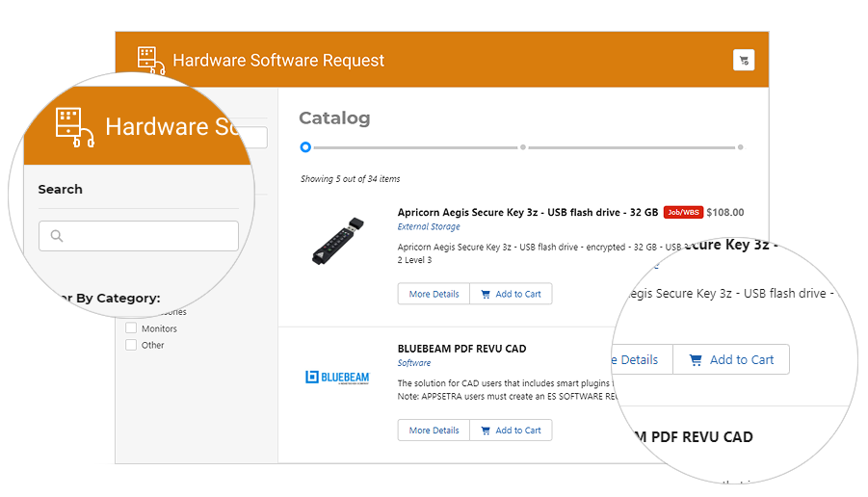Click the Apricorn USB flash drive thumbnail
Viewport: 868px width, 497px height.
pos(337,241)
